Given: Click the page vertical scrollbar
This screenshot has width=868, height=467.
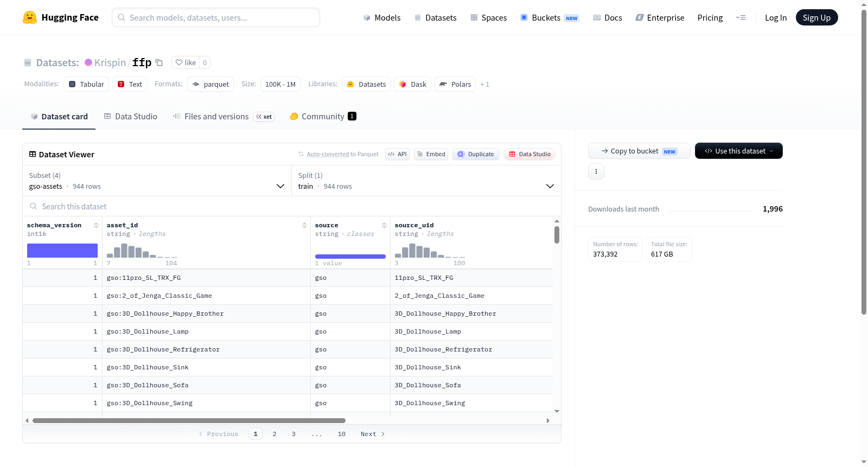Looking at the screenshot, I should point(864,162).
